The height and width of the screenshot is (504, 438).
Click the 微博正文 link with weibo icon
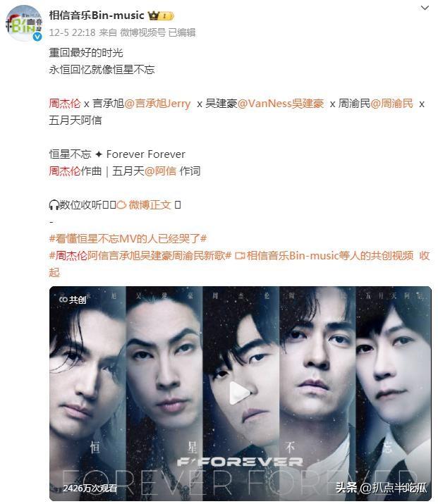coord(143,204)
